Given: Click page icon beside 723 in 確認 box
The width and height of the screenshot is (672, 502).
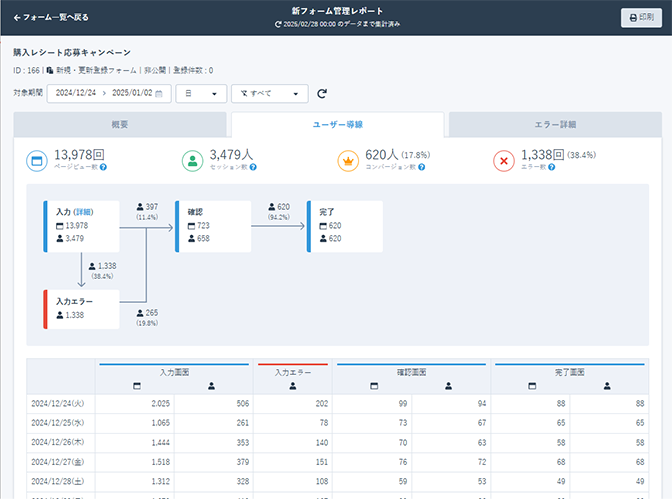Looking at the screenshot, I should (x=191, y=226).
